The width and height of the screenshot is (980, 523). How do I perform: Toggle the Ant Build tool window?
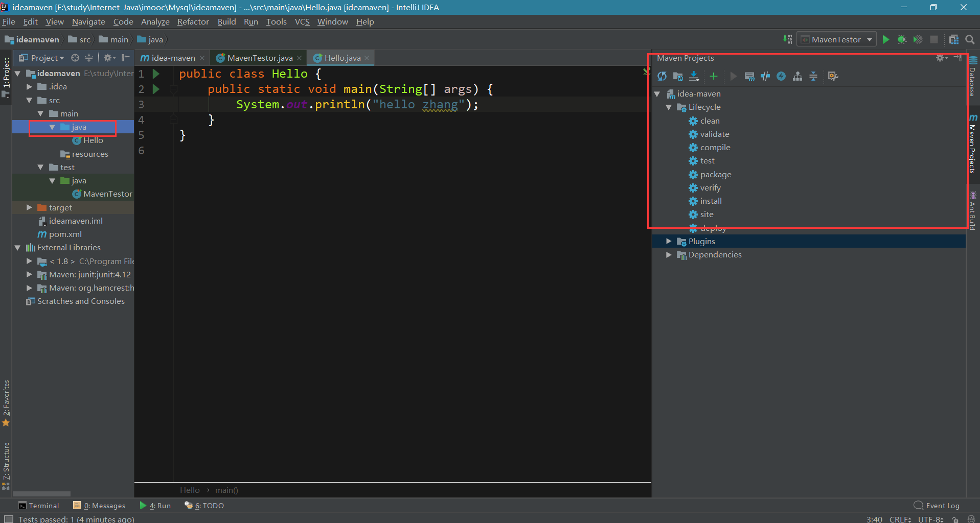click(x=972, y=211)
